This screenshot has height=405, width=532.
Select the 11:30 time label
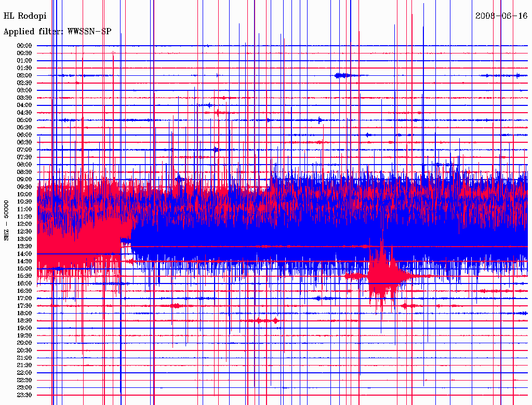pos(24,217)
